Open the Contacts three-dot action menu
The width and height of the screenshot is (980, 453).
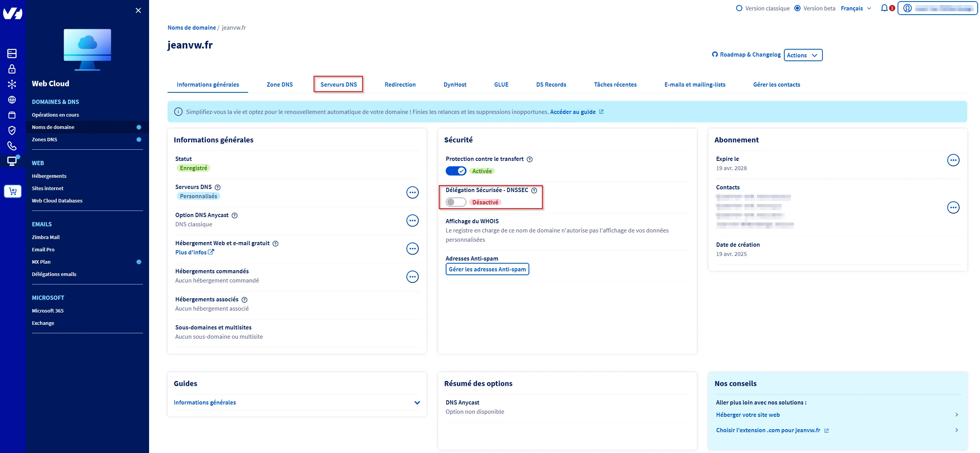[x=953, y=208]
